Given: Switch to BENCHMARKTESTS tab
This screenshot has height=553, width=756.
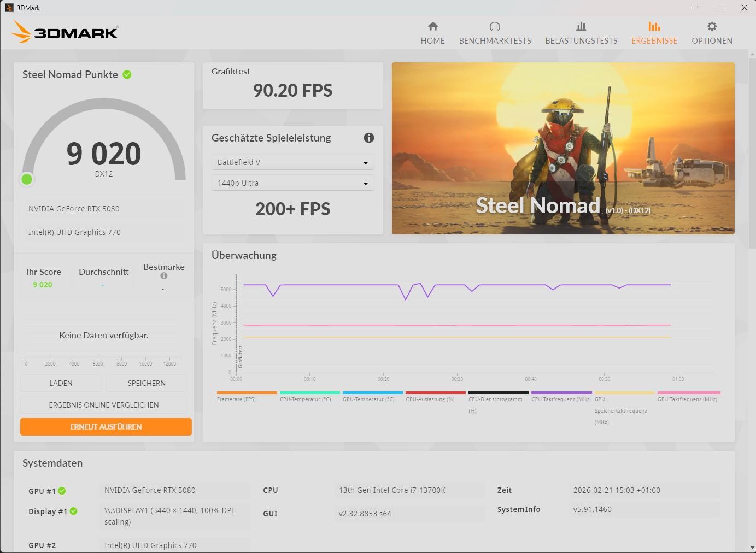Looking at the screenshot, I should click(x=495, y=33).
